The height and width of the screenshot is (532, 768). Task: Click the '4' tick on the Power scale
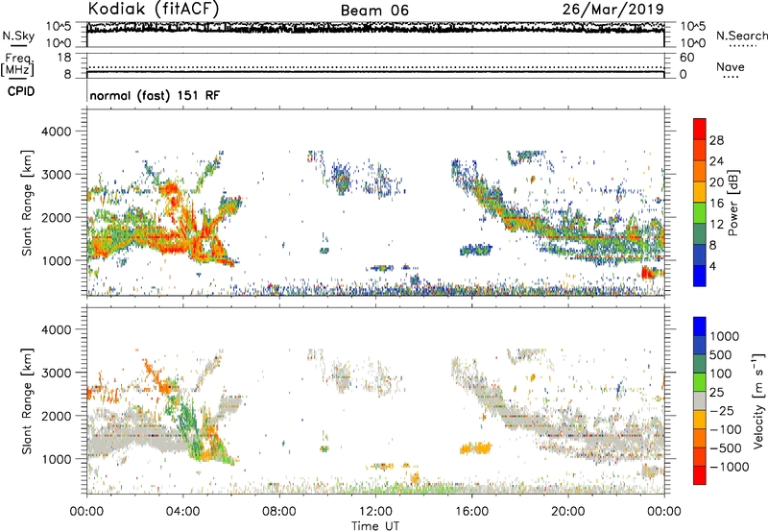pos(712,266)
